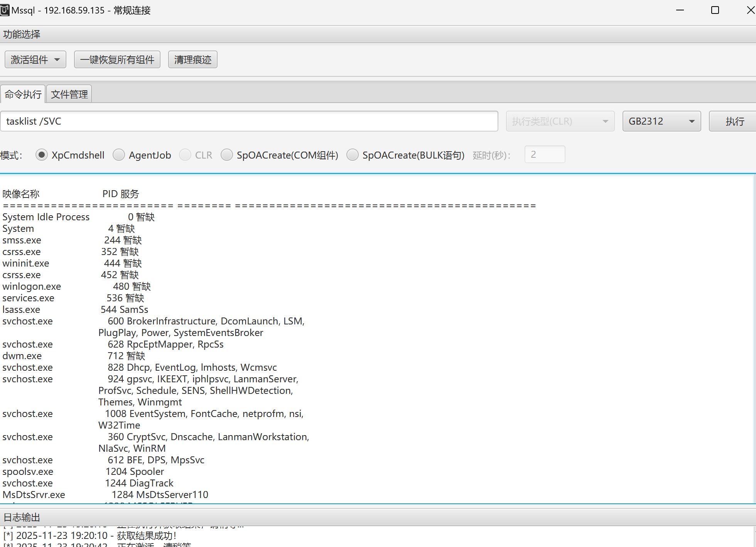Expand the GB2312 encoding dropdown
Screen dimensions: 756x547
point(661,122)
